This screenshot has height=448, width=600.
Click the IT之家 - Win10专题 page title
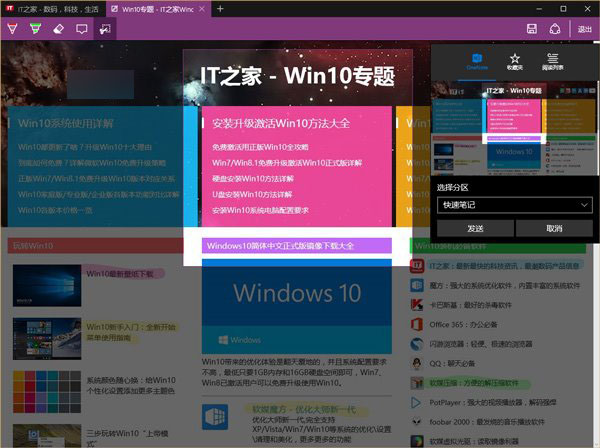point(297,75)
